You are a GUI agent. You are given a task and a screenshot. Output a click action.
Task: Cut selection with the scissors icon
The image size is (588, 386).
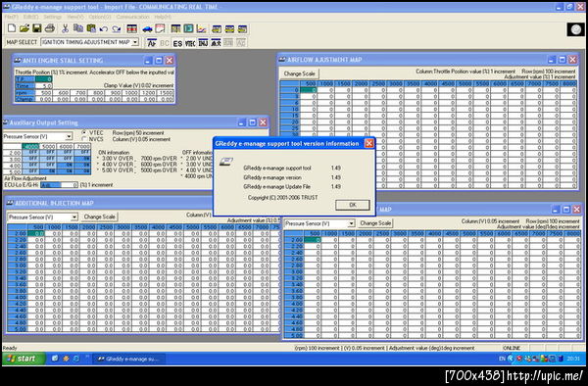[x=66, y=28]
